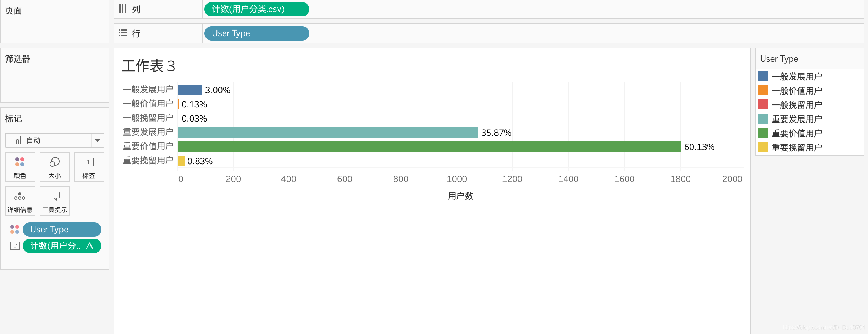
Task: Click the 0.03% bar label
Action: pyautogui.click(x=194, y=119)
